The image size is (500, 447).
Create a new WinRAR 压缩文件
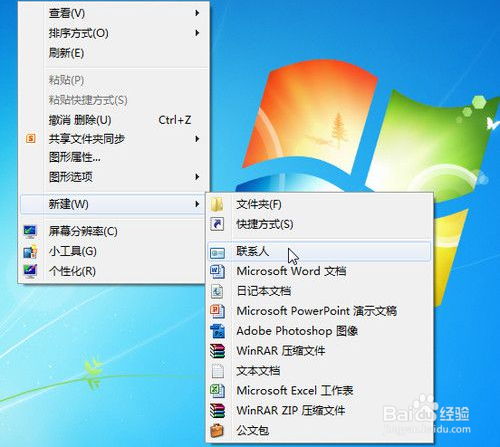pyautogui.click(x=319, y=351)
